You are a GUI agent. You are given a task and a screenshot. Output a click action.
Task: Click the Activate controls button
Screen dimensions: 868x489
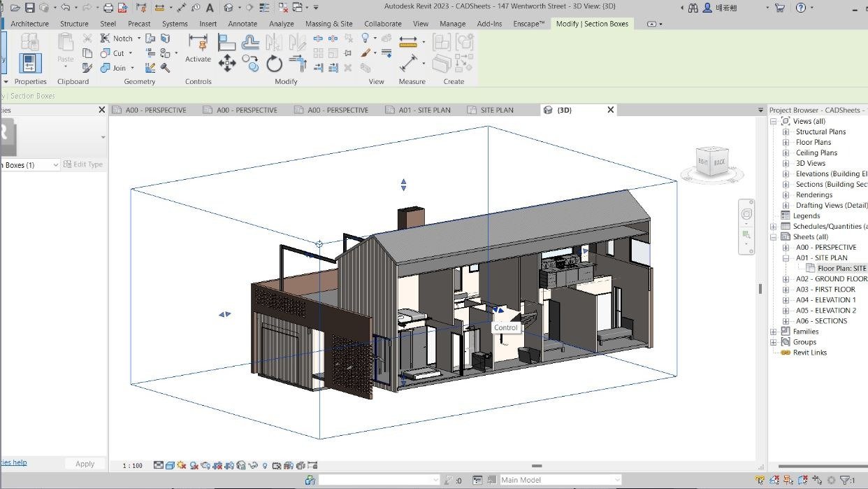[x=198, y=48]
